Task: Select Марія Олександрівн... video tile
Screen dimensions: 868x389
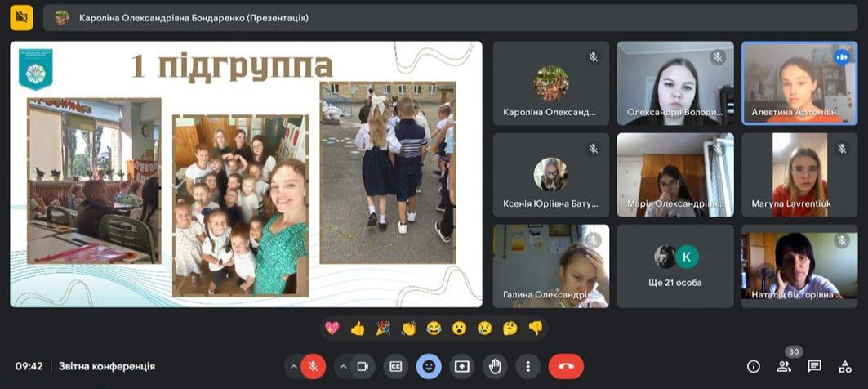Action: [675, 175]
